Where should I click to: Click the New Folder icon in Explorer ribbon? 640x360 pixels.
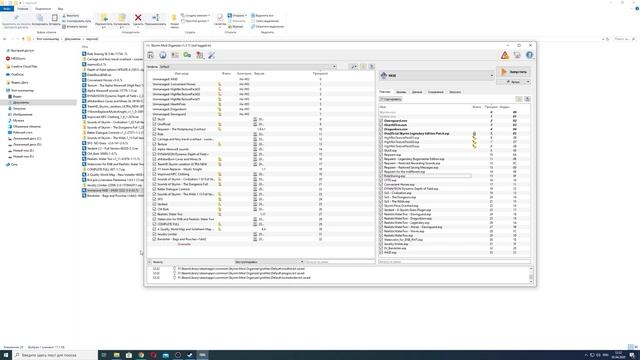(174, 18)
